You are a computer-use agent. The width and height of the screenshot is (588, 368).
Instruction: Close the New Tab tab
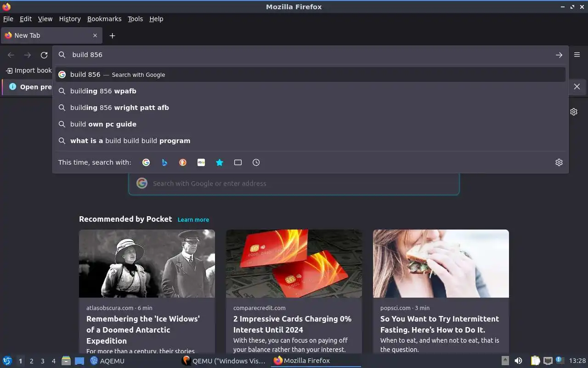pyautogui.click(x=95, y=35)
